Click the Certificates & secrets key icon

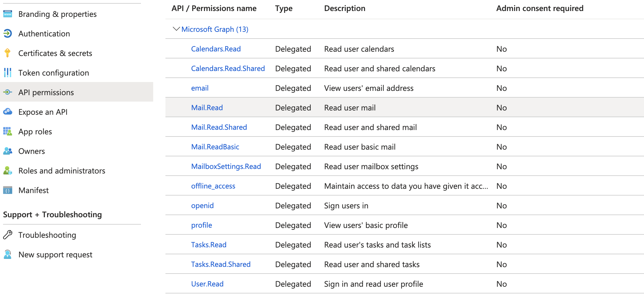pyautogui.click(x=8, y=53)
